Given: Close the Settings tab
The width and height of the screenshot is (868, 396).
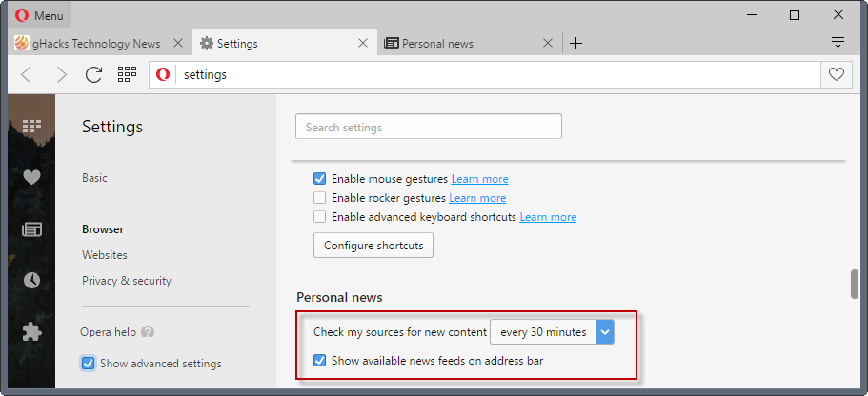Looking at the screenshot, I should (363, 43).
